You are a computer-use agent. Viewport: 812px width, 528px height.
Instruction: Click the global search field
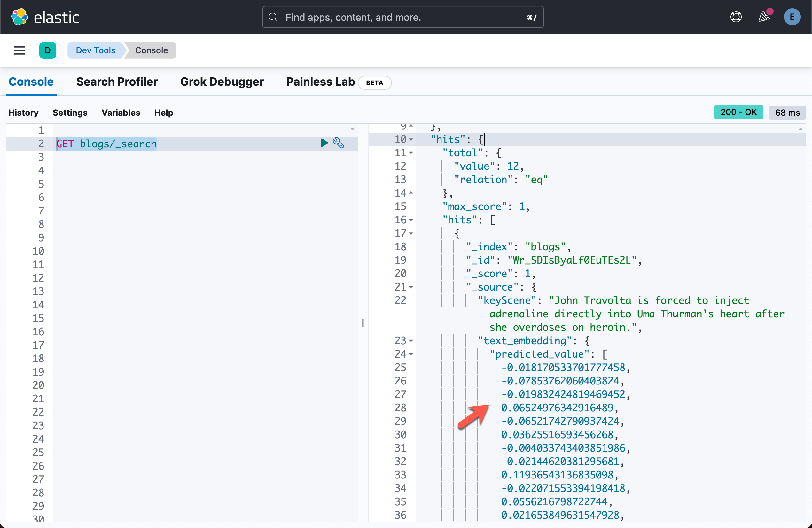coord(402,17)
